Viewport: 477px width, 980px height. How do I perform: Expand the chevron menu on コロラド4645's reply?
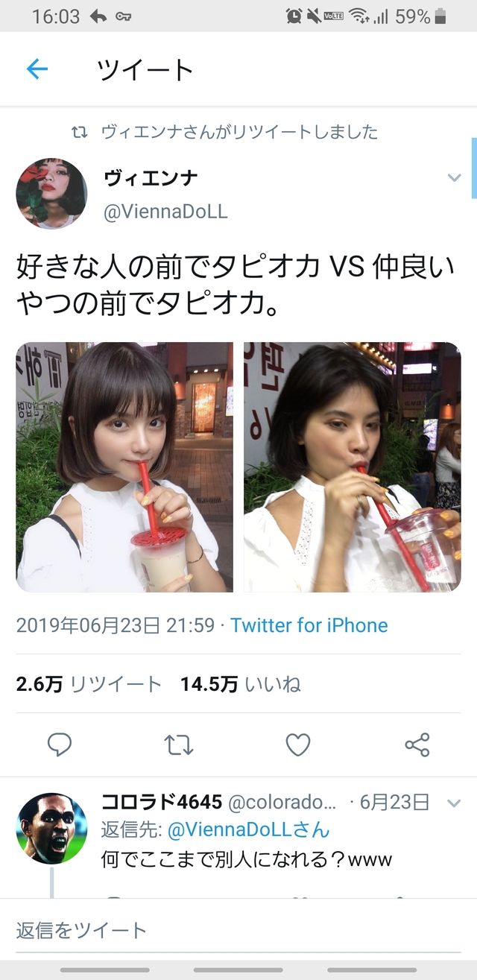pos(454,803)
